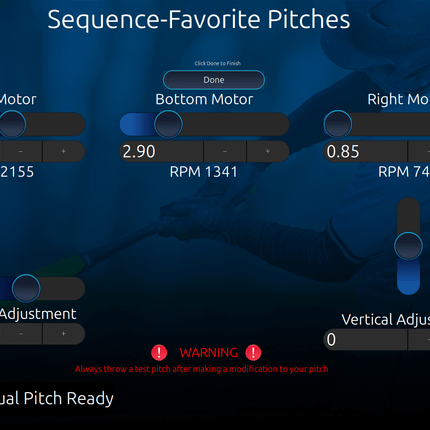Click the Right Motor slider knob
The width and height of the screenshot is (430, 430).
338,124
